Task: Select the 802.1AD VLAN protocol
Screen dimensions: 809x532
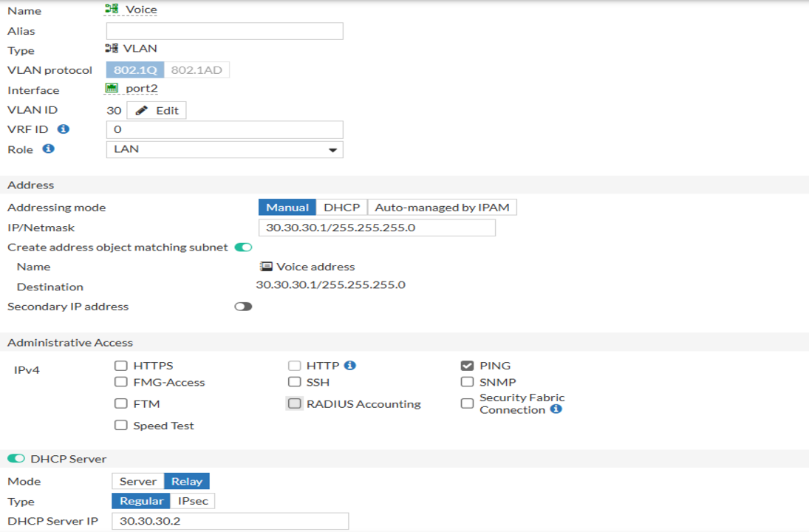Action: pos(198,69)
